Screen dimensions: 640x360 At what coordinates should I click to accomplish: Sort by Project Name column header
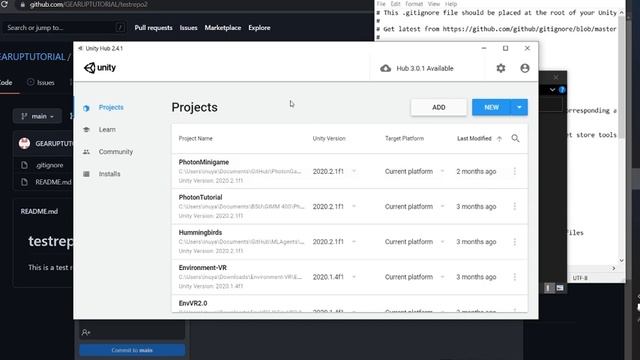pyautogui.click(x=196, y=138)
